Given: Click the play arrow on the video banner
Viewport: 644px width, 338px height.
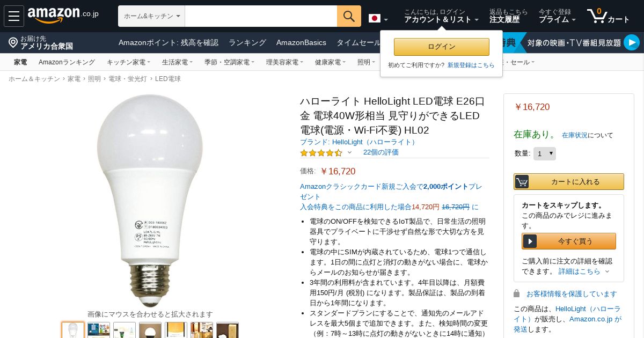Looking at the screenshot, I should tap(632, 42).
